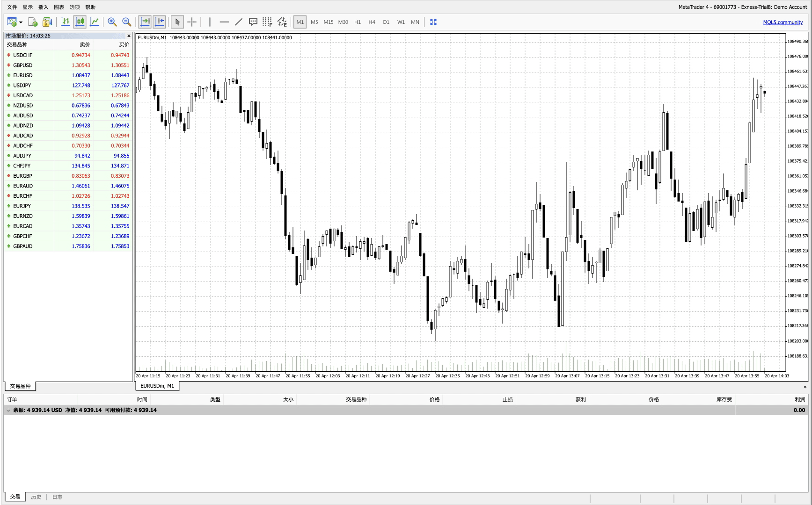The image size is (812, 505).
Task: Select the crosshair tool
Action: coord(192,22)
